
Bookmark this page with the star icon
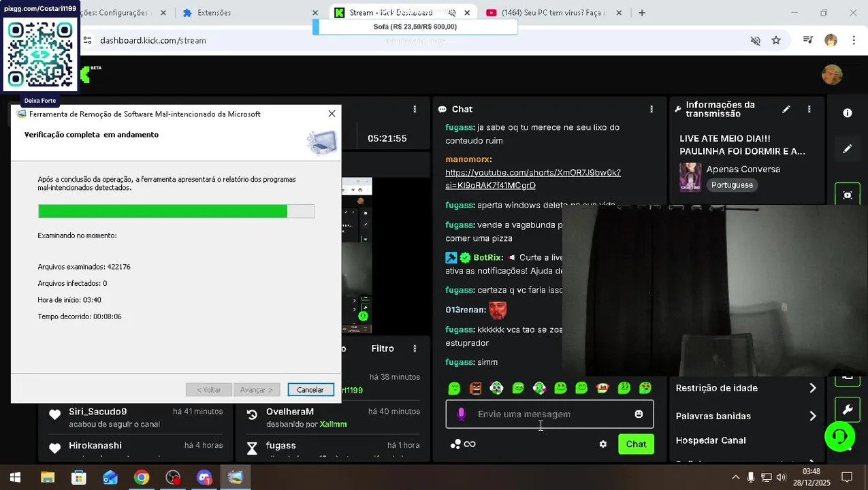tap(776, 40)
